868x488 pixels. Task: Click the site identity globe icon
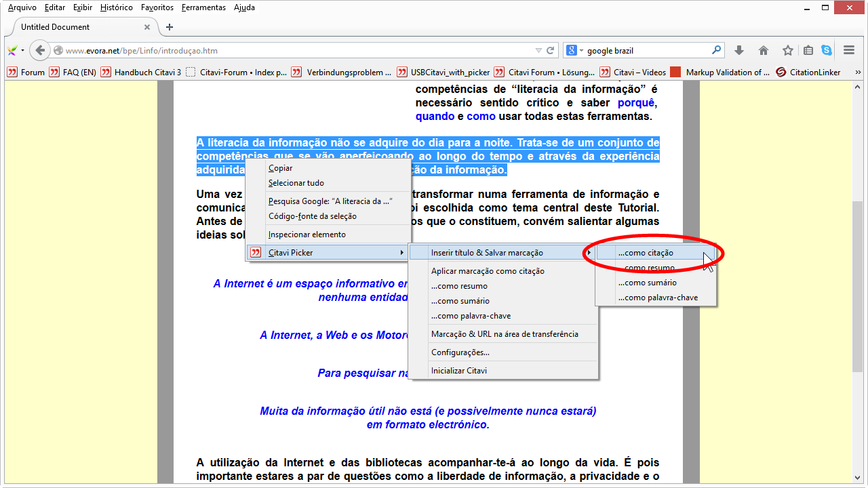pyautogui.click(x=58, y=50)
